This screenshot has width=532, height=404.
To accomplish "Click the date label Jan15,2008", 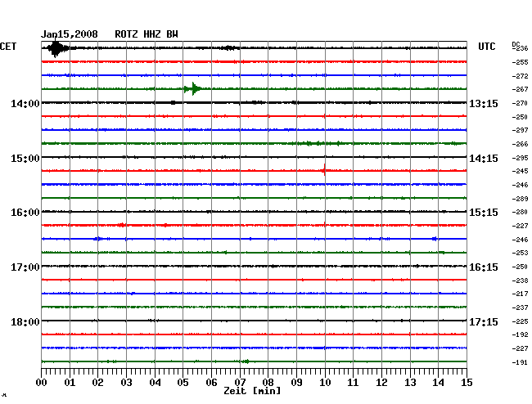I will [70, 34].
